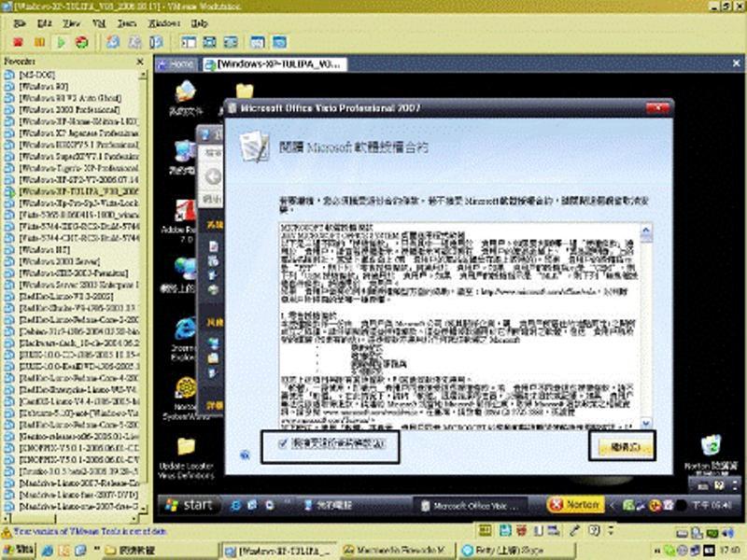Image resolution: width=747 pixels, height=560 pixels.
Task: Click the speaker icon at the VMware status bar right
Action: coord(727,532)
